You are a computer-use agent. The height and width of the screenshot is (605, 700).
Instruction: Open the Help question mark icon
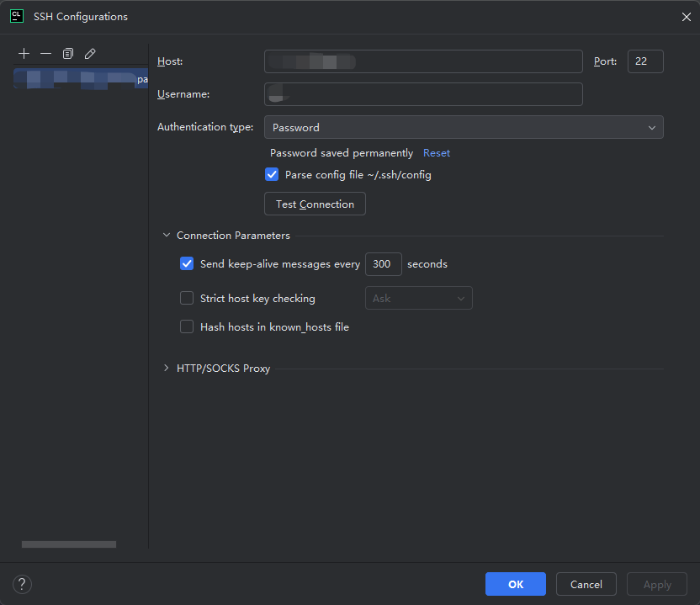click(x=23, y=584)
